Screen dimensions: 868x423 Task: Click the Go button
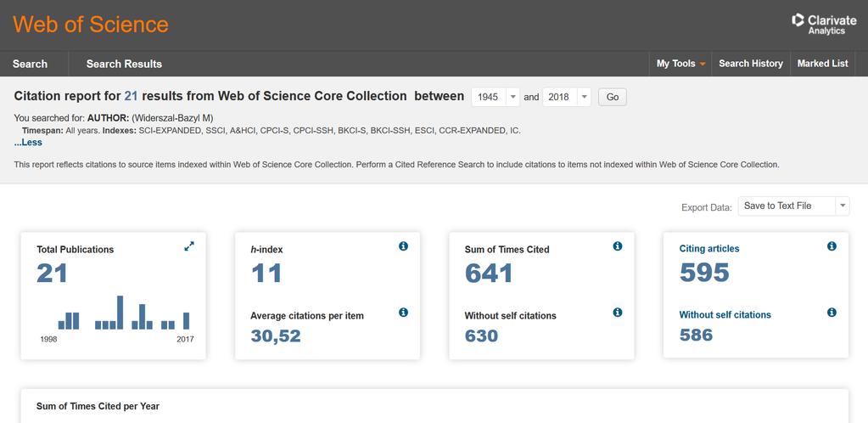[x=613, y=97]
